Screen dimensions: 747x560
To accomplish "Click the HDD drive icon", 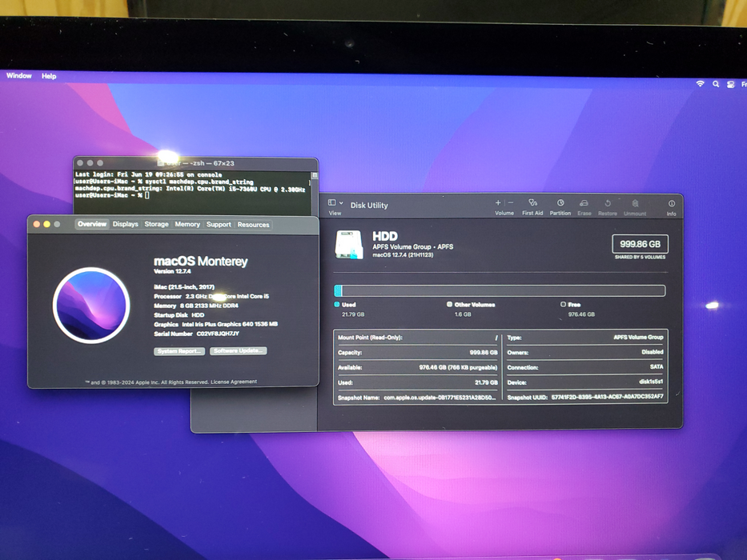I will coord(349,244).
